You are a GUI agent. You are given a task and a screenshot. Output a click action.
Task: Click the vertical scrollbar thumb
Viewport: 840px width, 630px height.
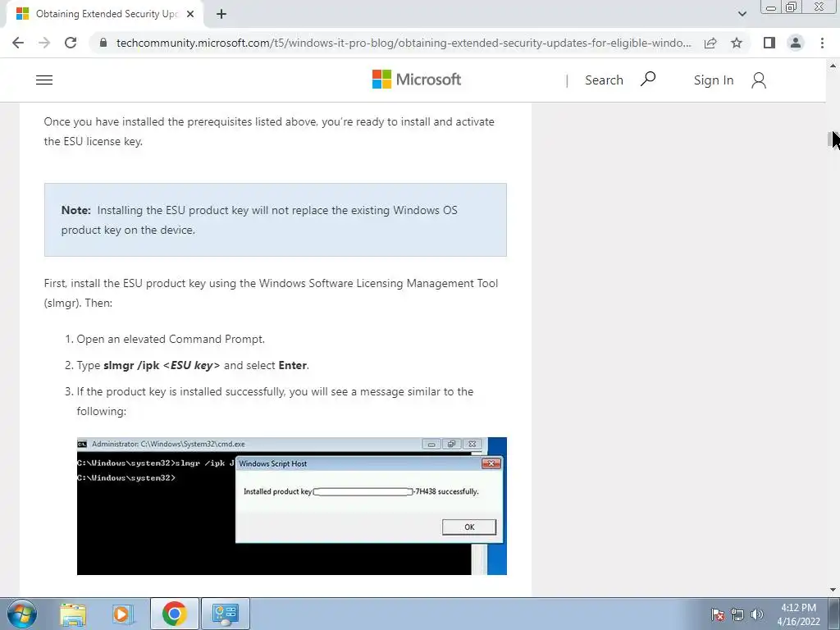tap(831, 139)
